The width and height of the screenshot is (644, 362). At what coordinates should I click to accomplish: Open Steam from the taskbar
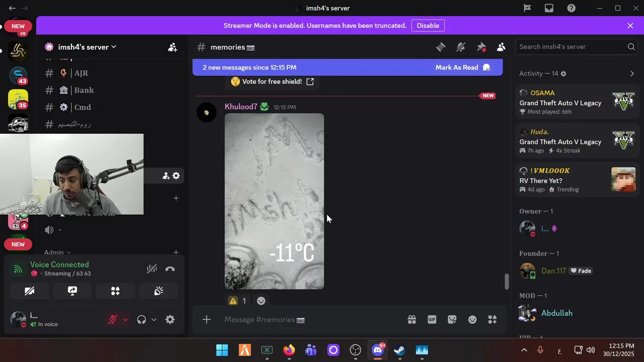point(399,350)
